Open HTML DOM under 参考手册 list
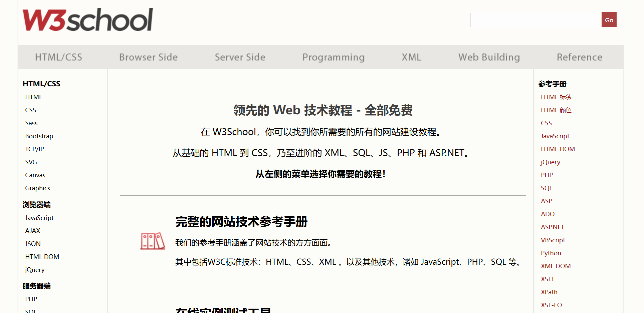This screenshot has height=313, width=644. (558, 149)
